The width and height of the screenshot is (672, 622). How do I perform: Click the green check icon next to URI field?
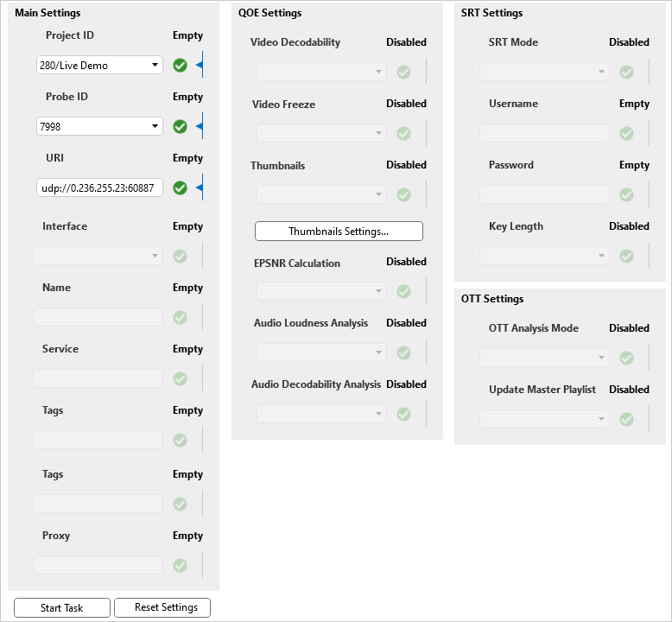coord(180,187)
